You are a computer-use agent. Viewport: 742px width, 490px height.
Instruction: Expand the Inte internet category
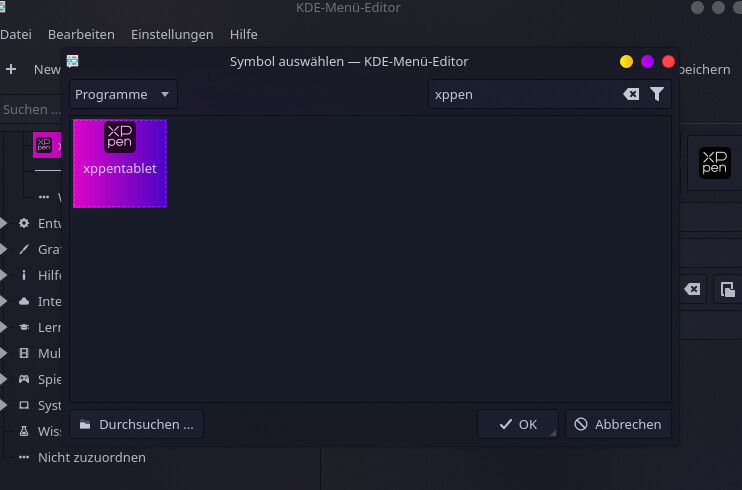[x=3, y=301]
